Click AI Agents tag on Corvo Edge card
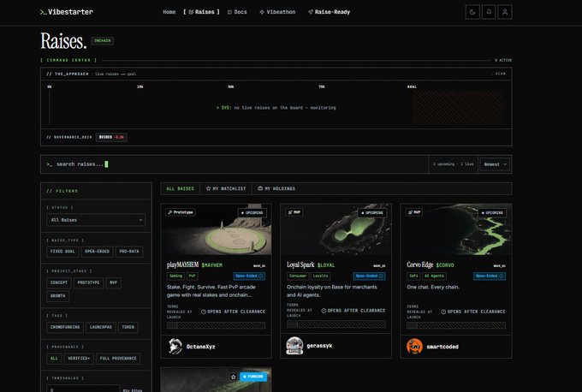This screenshot has width=582, height=392. tap(434, 276)
